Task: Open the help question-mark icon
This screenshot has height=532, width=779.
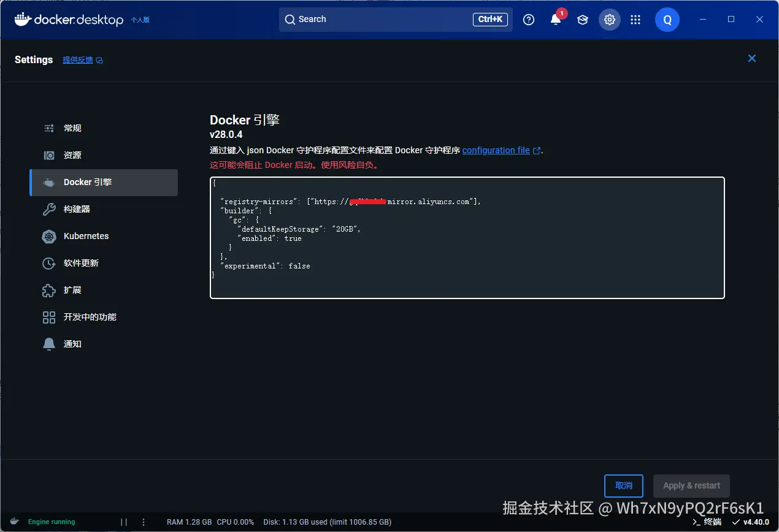Action: tap(529, 19)
